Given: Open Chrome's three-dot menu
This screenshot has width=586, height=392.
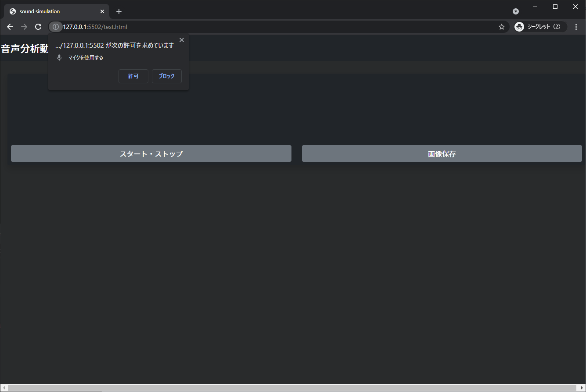Looking at the screenshot, I should coord(576,27).
